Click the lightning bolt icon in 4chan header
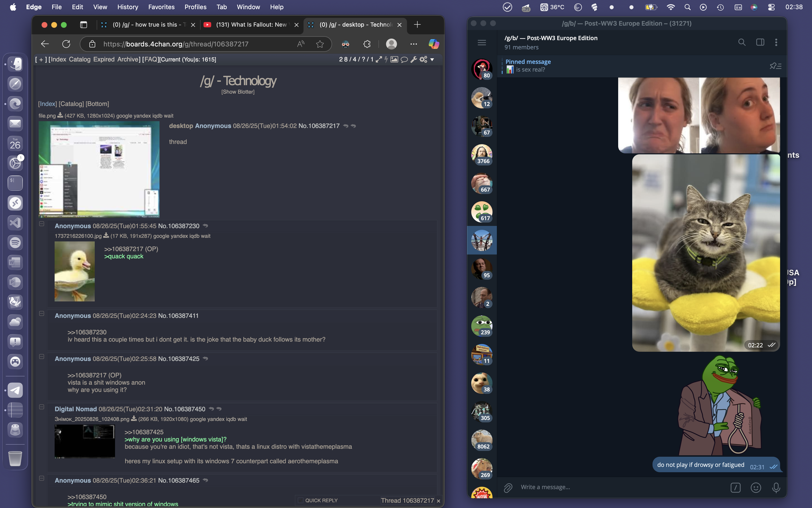This screenshot has height=508, width=812. pyautogui.click(x=386, y=60)
